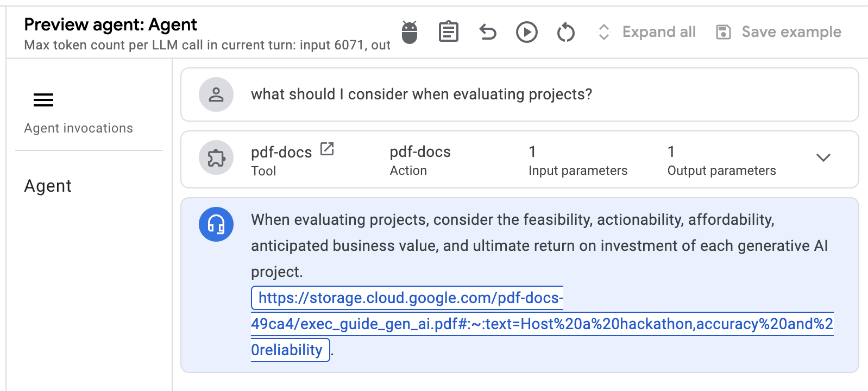Click the debug bug icon
This screenshot has width=868, height=391.
tap(410, 32)
